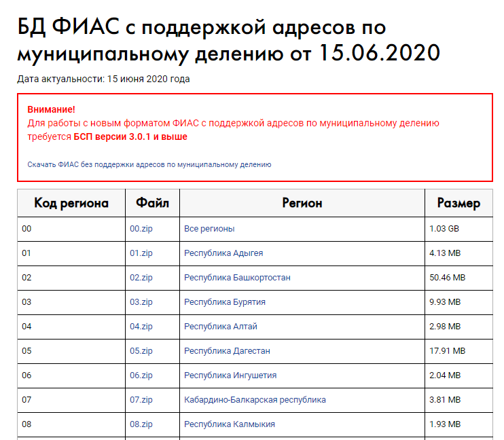
Task: Open the 'Республика Ингушетия' link
Action: point(230,375)
